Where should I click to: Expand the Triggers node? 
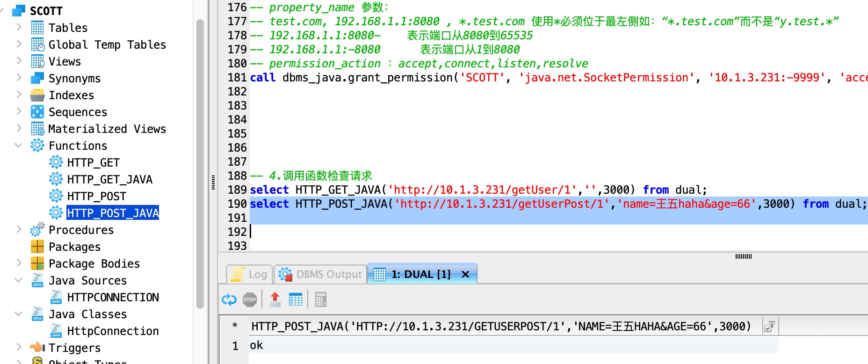[19, 347]
